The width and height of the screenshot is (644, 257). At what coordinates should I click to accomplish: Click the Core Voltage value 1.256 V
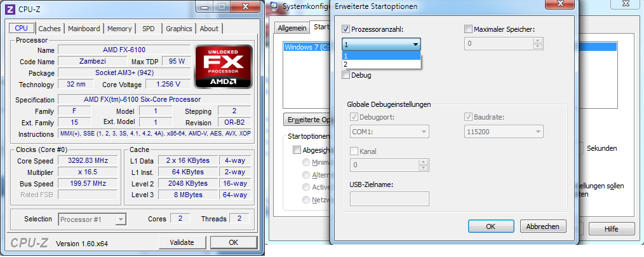coord(168,85)
